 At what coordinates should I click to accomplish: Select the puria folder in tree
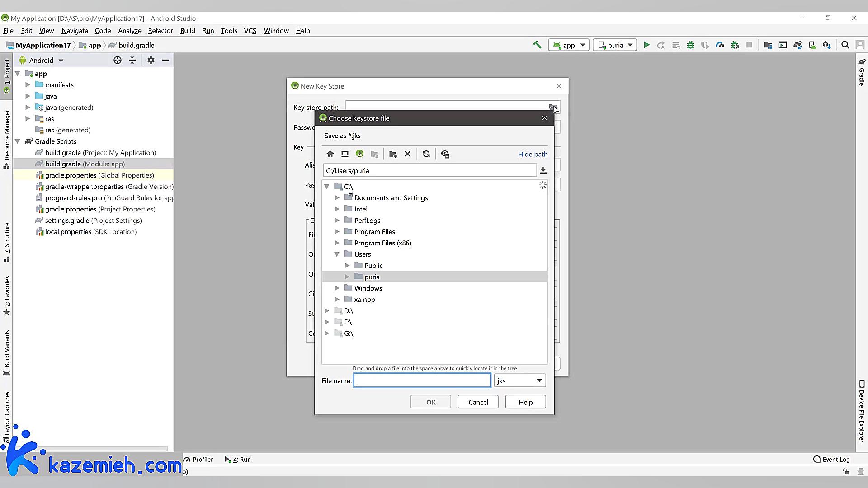[434, 277]
